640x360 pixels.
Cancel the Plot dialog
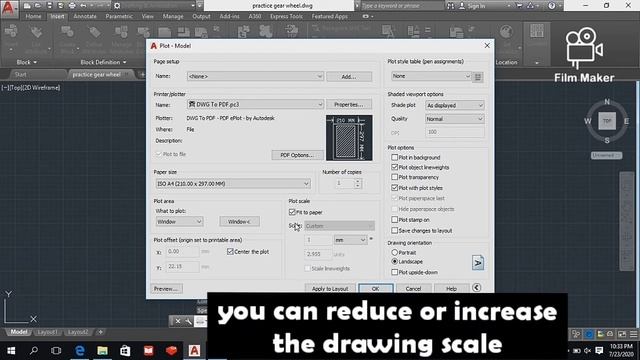[x=413, y=289]
